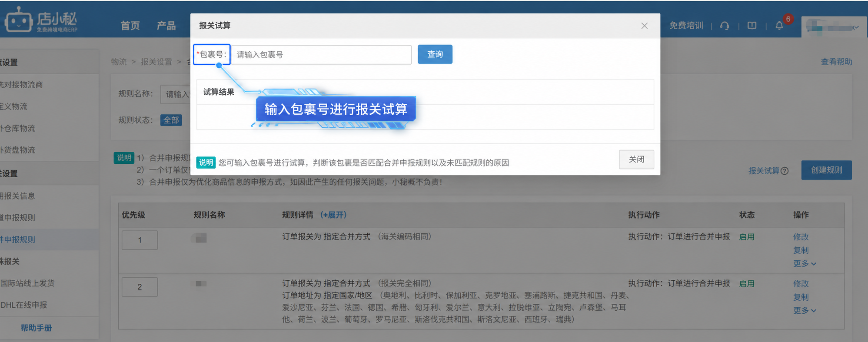Image resolution: width=868 pixels, height=342 pixels.
Task: Select 自定义物流 sidebar item
Action: coord(14,106)
